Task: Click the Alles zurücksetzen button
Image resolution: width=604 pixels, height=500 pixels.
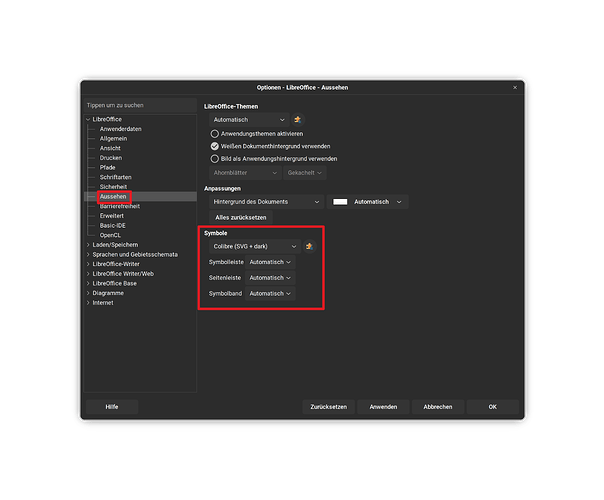Action: [x=241, y=217]
